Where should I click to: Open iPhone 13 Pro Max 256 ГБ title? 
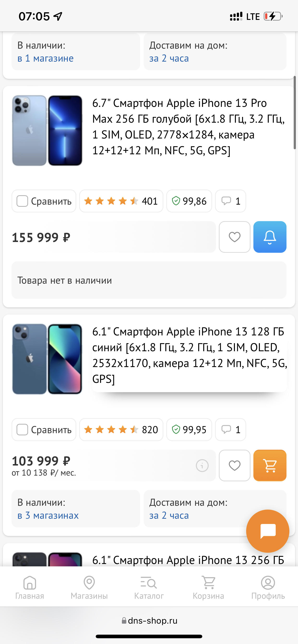(x=188, y=126)
